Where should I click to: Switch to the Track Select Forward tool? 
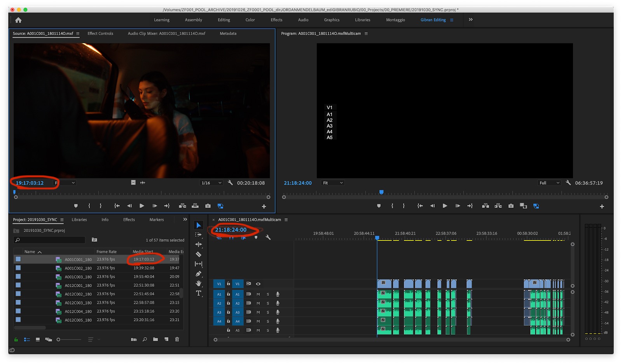199,235
